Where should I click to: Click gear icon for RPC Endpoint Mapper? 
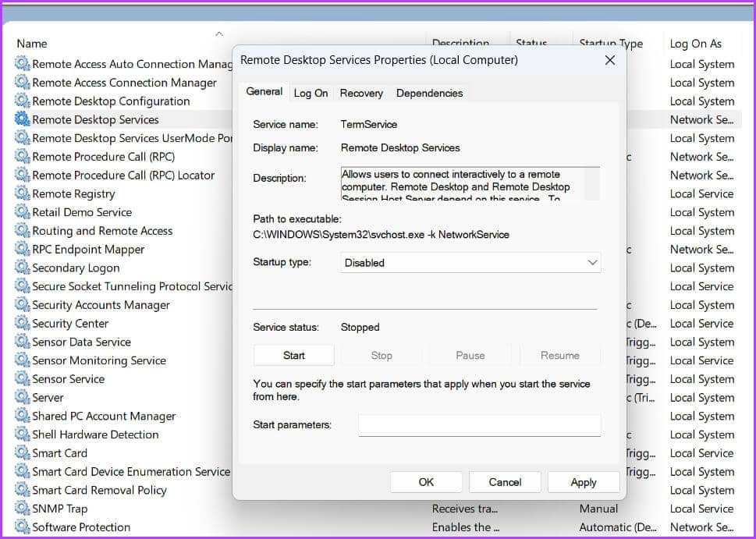tap(22, 249)
